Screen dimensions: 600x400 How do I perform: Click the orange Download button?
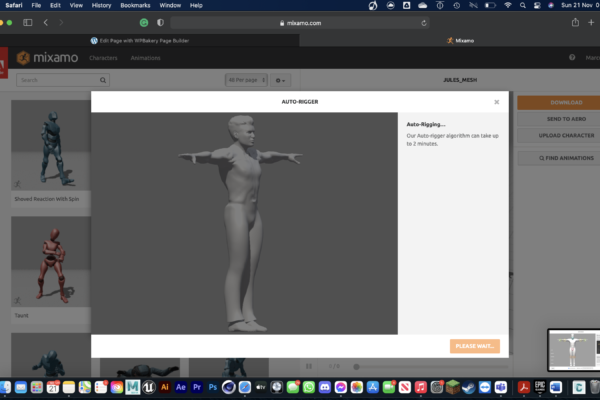click(559, 103)
